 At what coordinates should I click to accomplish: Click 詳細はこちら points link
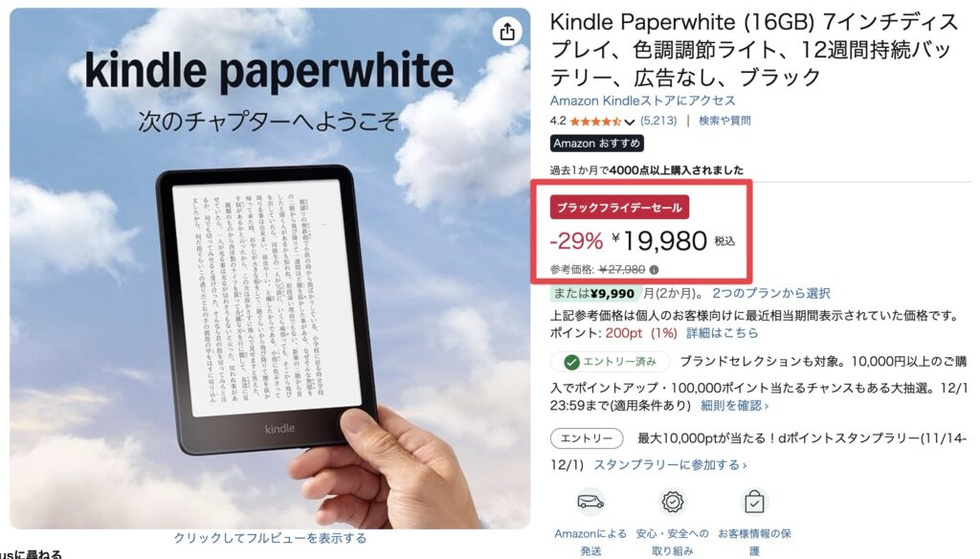[x=722, y=333]
